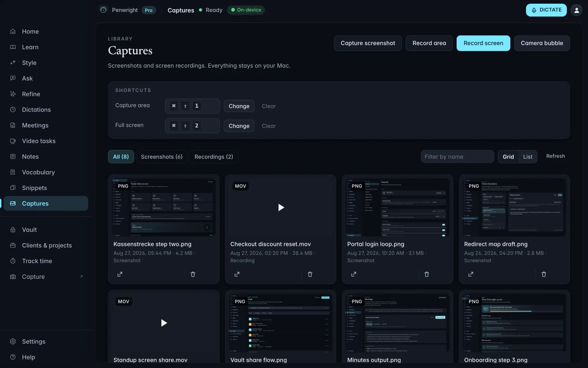The image size is (588, 368).
Task: Change the Capture area shortcut
Action: 239,106
